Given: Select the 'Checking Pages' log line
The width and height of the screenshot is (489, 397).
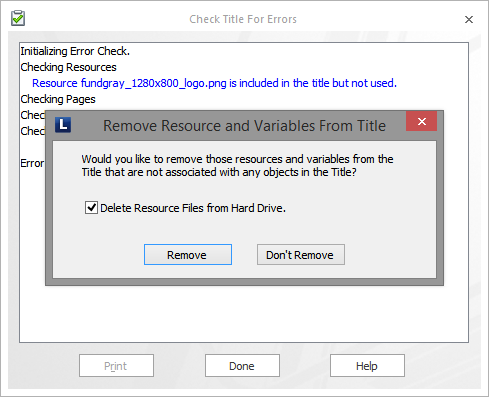Looking at the screenshot, I should pos(58,99).
